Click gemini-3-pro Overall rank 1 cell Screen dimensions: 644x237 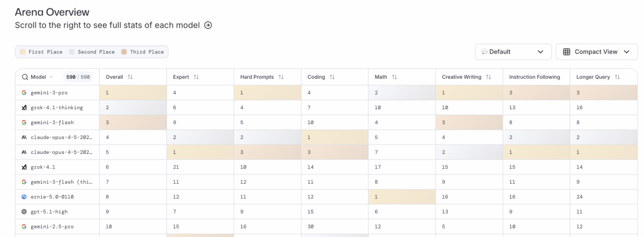(x=133, y=93)
